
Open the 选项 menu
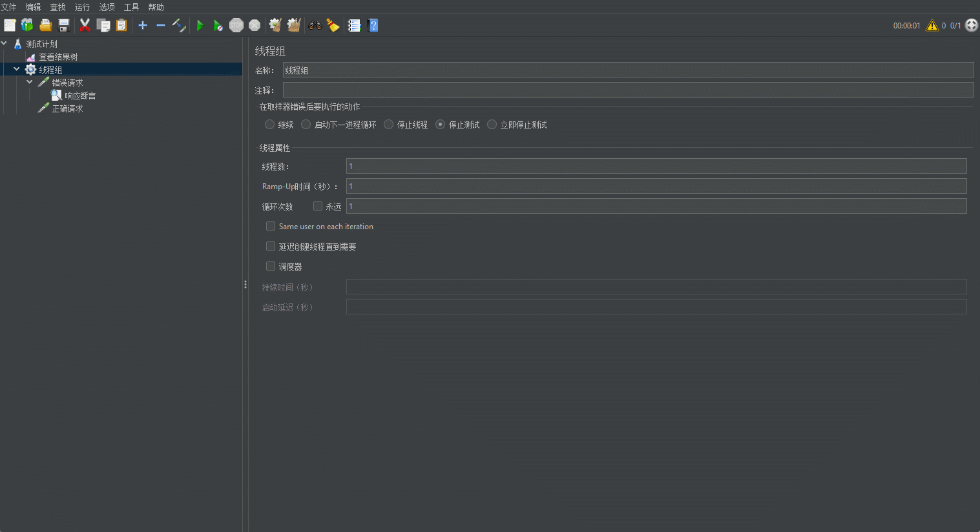click(x=107, y=7)
